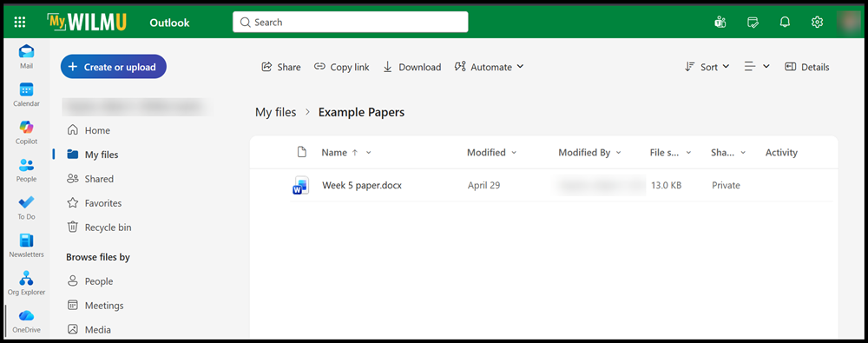Image resolution: width=868 pixels, height=343 pixels.
Task: Share the selected file
Action: 281,67
